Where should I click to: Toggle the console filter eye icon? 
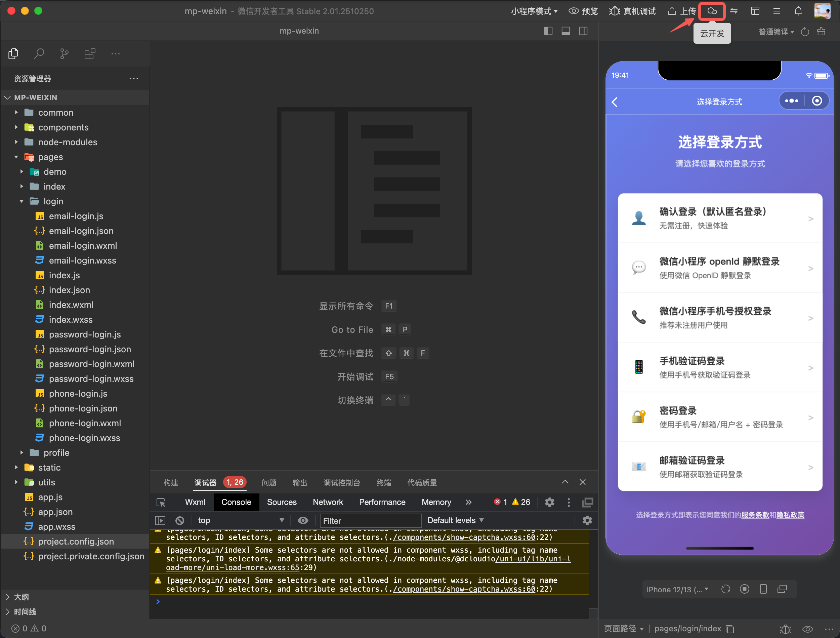pyautogui.click(x=303, y=520)
